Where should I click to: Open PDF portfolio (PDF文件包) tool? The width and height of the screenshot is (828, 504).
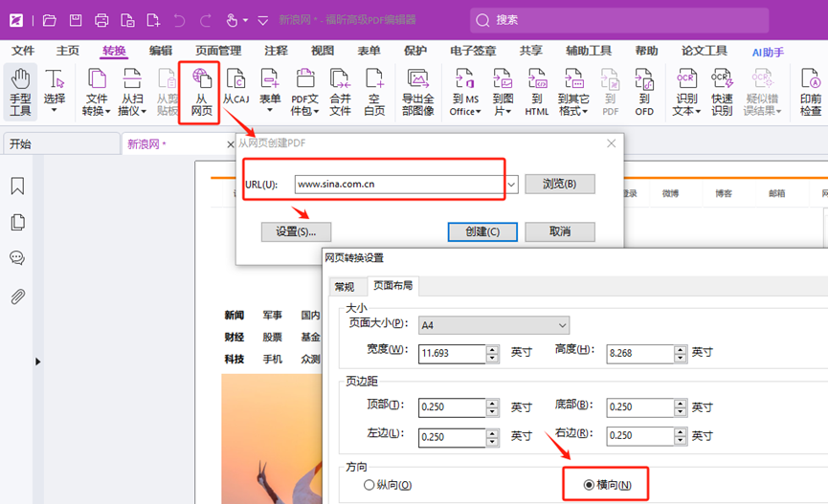tap(304, 92)
